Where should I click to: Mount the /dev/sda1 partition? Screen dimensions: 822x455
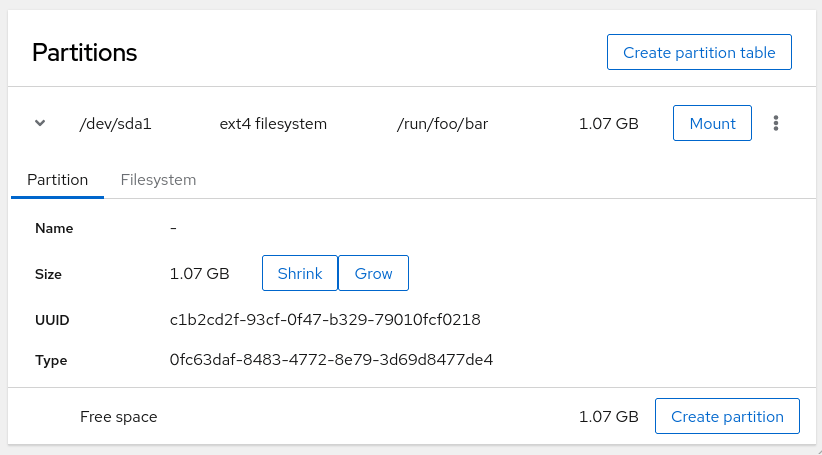click(712, 124)
